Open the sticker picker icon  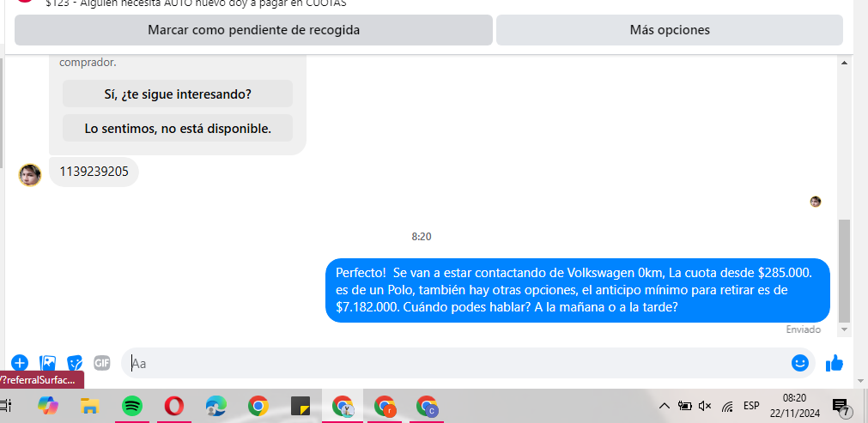point(75,363)
